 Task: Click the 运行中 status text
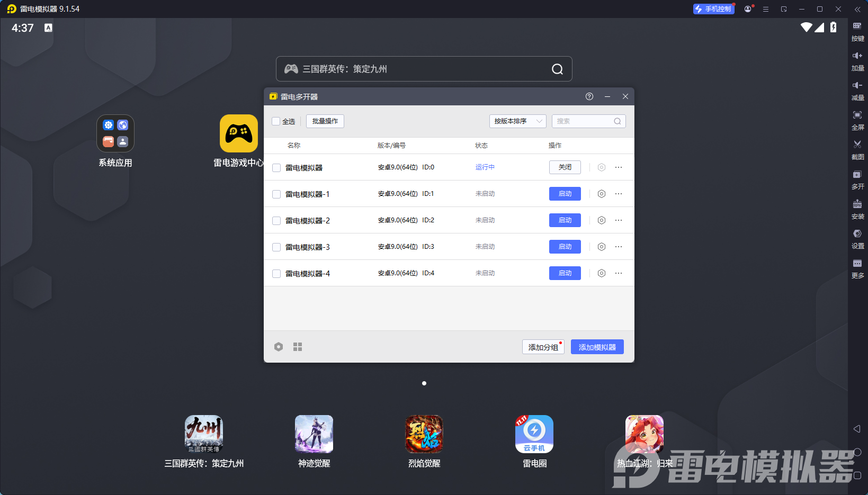click(x=485, y=167)
